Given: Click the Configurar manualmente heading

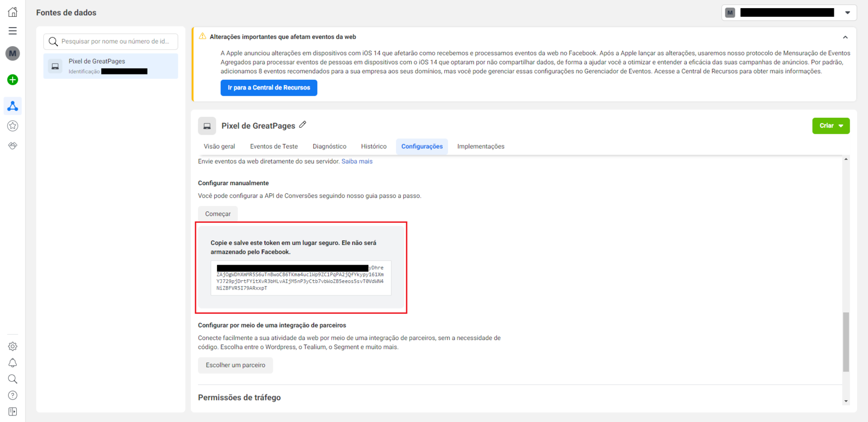Looking at the screenshot, I should point(233,183).
